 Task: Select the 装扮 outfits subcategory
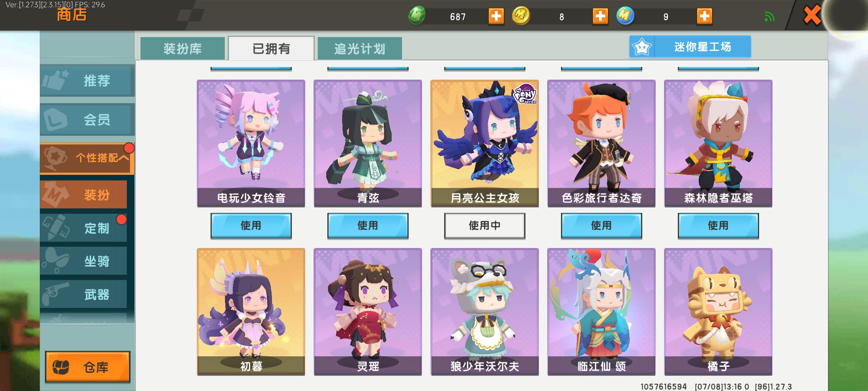pos(84,195)
